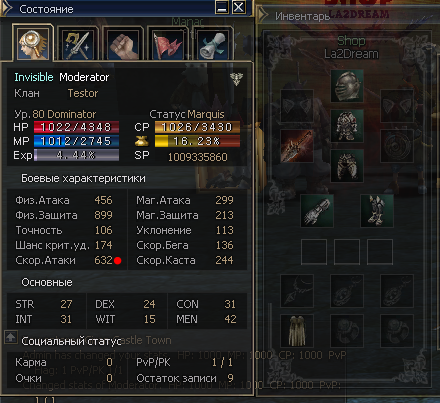Click the Exp progress bar
The image size is (440, 403).
76,155
